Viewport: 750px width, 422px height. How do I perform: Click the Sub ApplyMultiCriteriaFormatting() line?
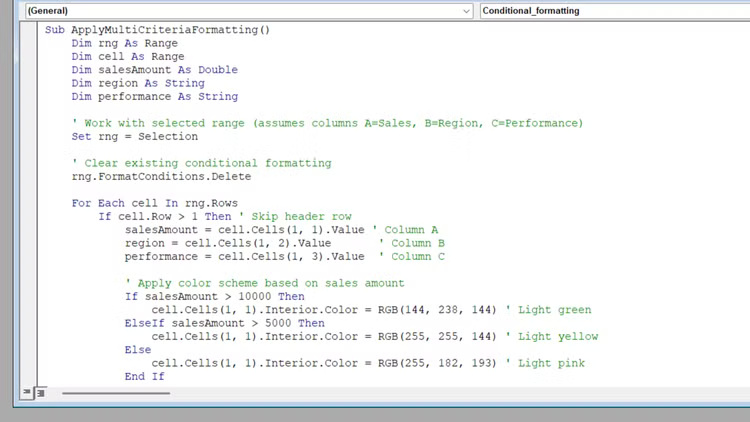click(157, 30)
